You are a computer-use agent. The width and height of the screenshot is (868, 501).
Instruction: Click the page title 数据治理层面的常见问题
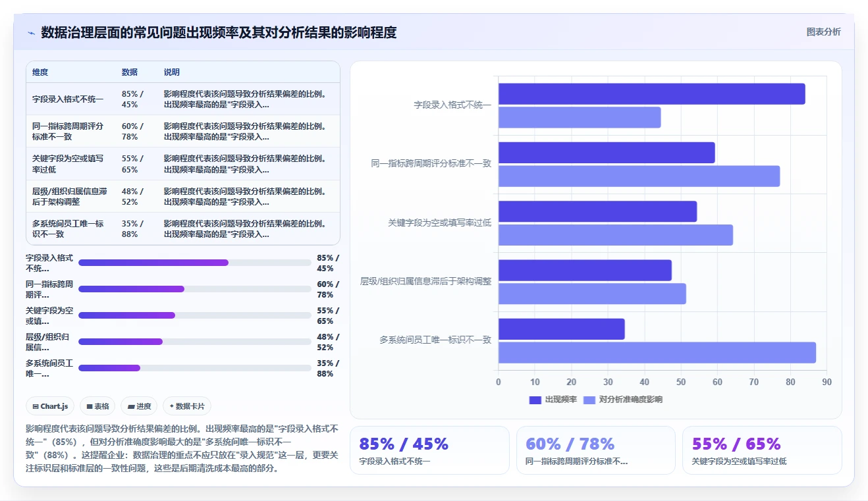tap(219, 32)
